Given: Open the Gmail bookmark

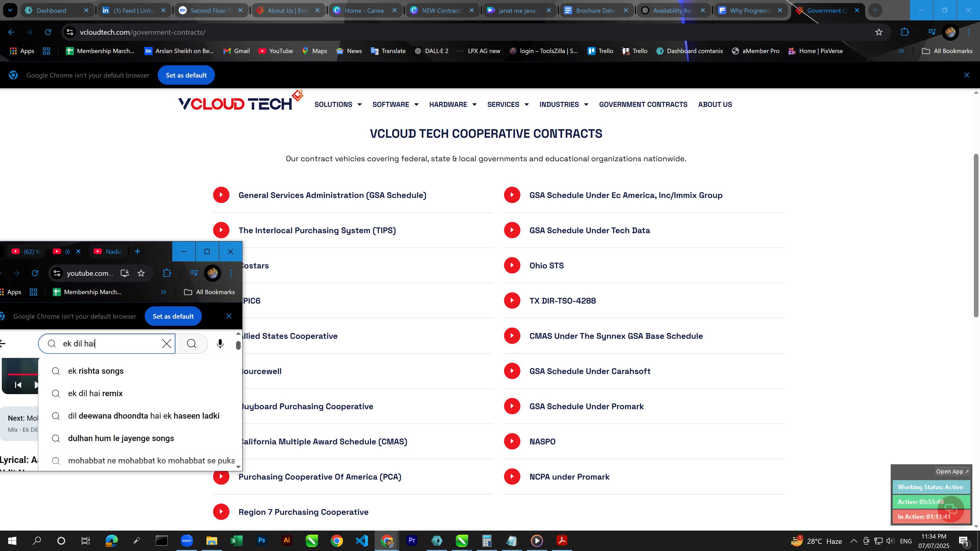Looking at the screenshot, I should [x=237, y=51].
